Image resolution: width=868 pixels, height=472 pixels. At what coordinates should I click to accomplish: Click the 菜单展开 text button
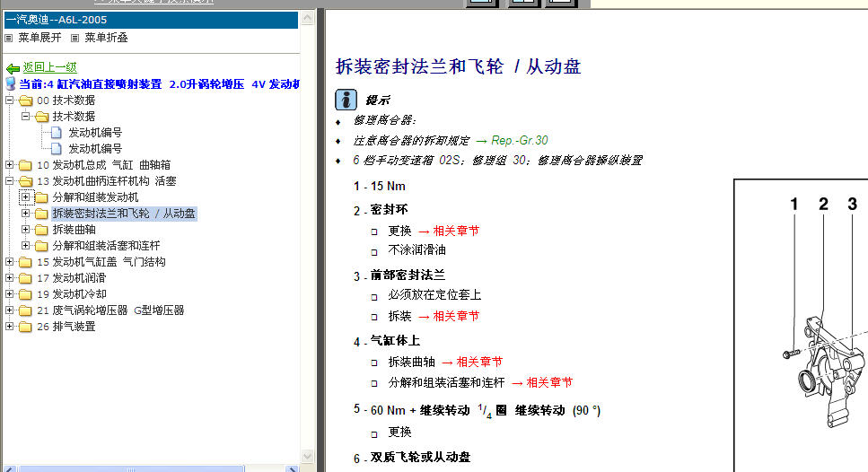coord(39,38)
